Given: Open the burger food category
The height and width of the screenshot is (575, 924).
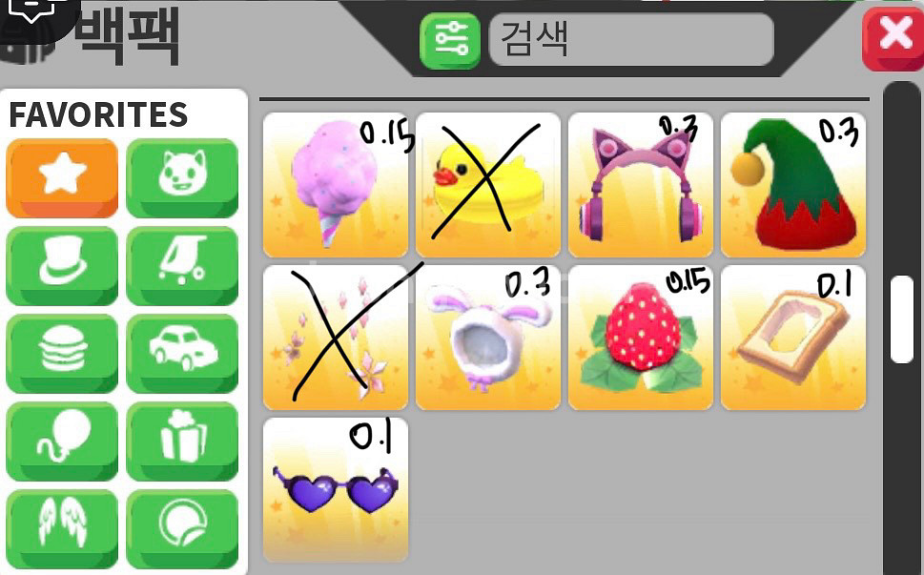Looking at the screenshot, I should tap(62, 354).
